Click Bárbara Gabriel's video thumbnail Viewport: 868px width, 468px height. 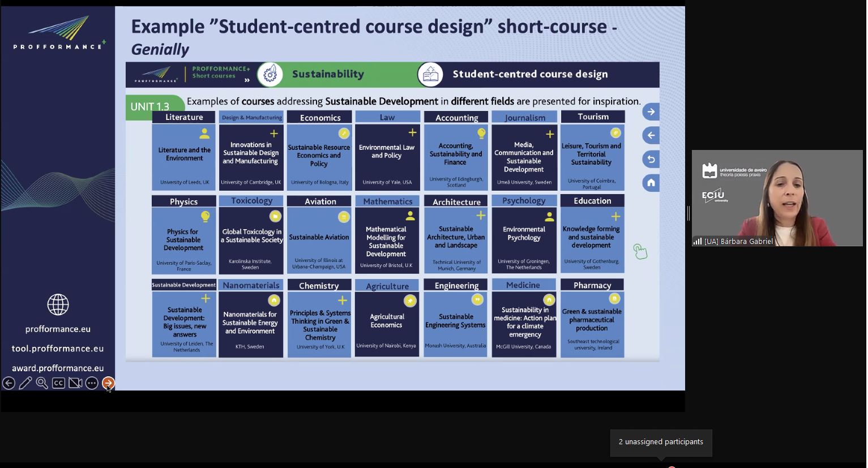tap(777, 197)
